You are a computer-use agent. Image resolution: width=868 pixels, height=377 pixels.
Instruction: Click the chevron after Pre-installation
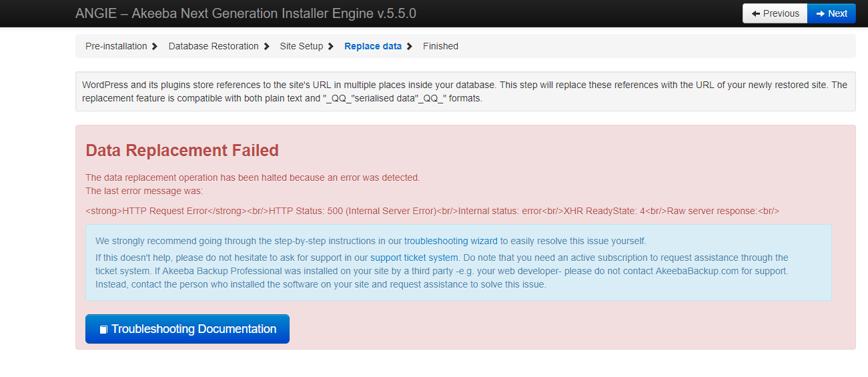pyautogui.click(x=155, y=46)
